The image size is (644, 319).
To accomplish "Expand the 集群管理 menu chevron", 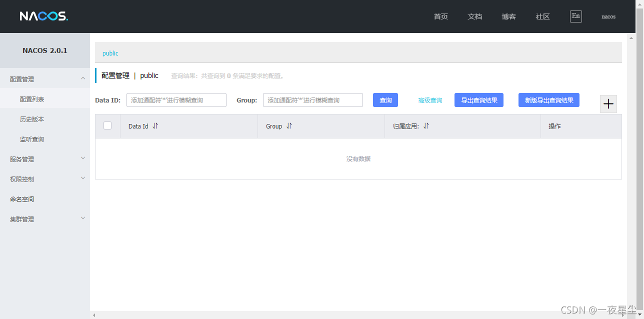I will click(83, 218).
